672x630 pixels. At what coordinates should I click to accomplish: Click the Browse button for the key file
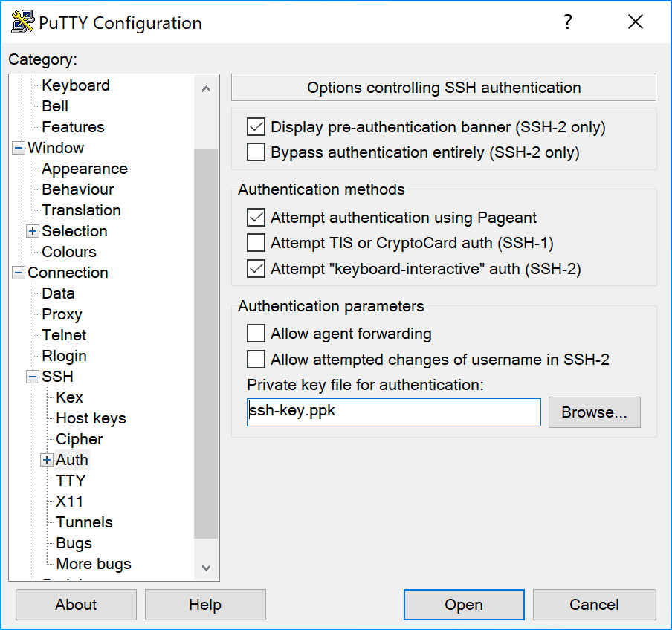(x=594, y=412)
